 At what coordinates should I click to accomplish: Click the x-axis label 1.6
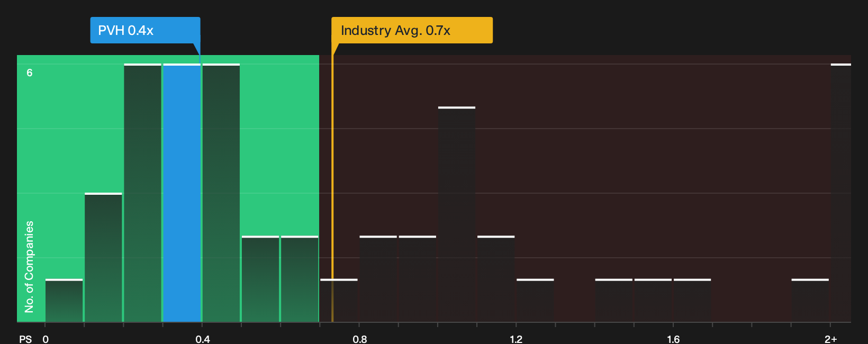point(673,339)
